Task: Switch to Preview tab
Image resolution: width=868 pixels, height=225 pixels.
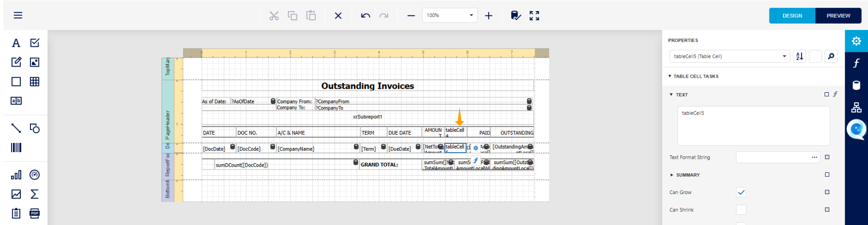Action: coord(838,15)
